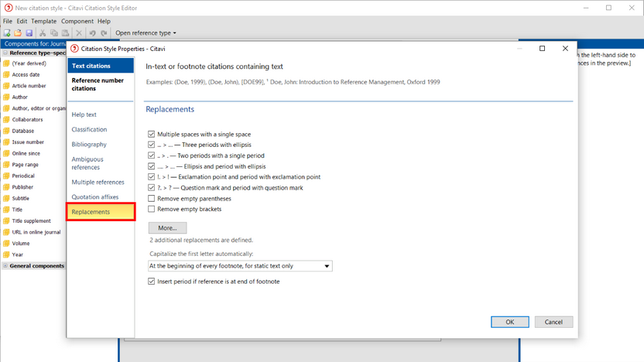644x362 pixels.
Task: Click the icon beside Subtitle component
Action: [6, 198]
